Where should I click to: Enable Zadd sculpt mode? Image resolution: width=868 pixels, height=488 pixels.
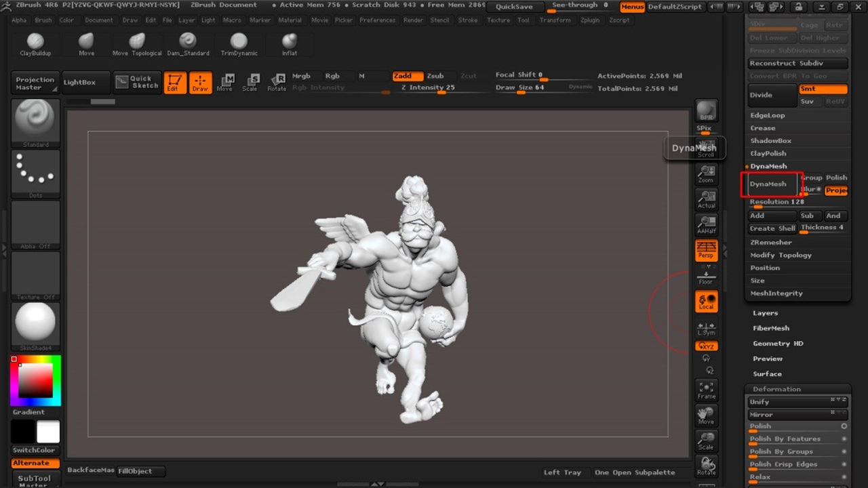408,76
